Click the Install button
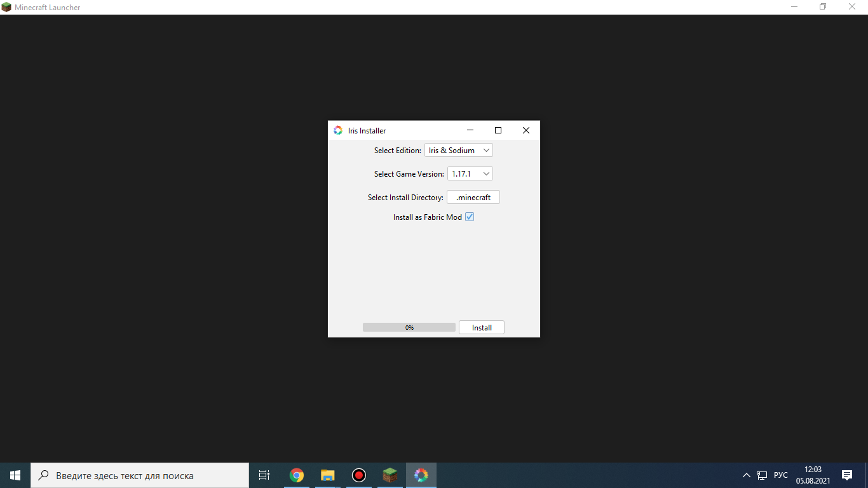868x488 pixels. point(482,328)
